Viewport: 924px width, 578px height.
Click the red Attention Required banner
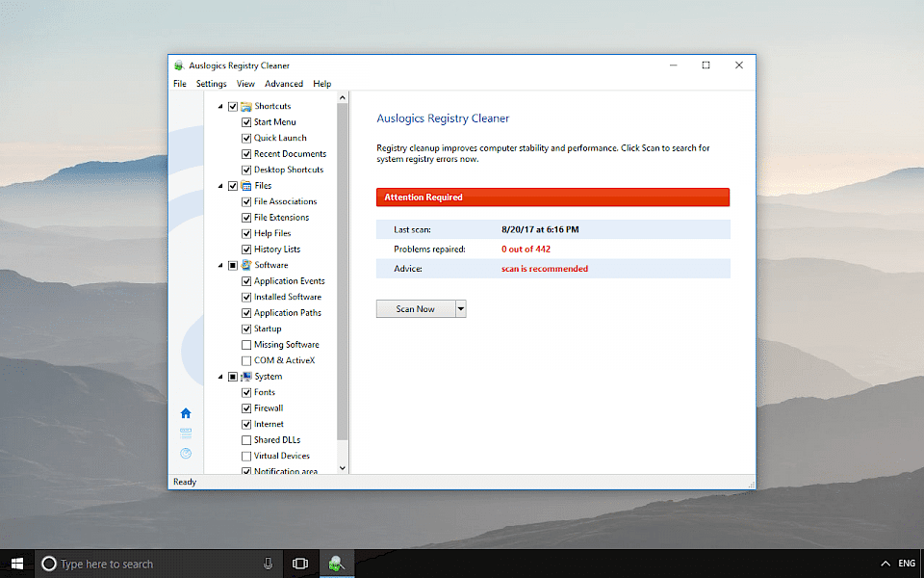552,197
